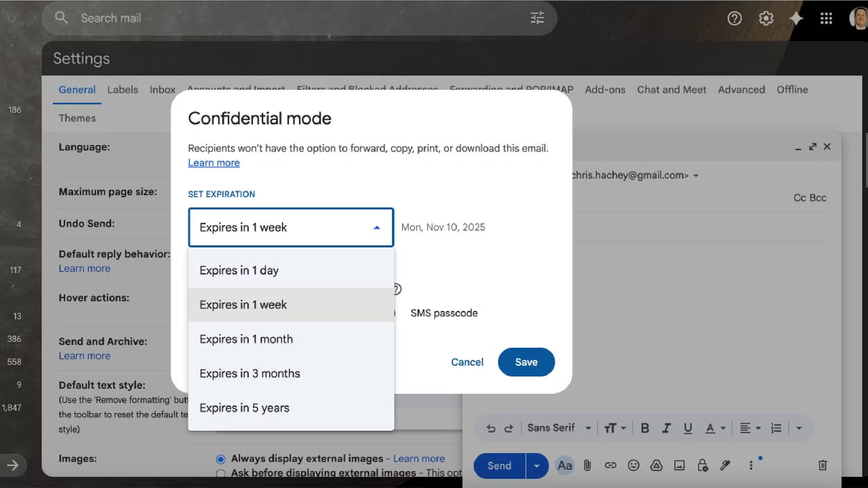Click the Gemini sparkle icon
Viewport: 868px width, 488px height.
796,18
